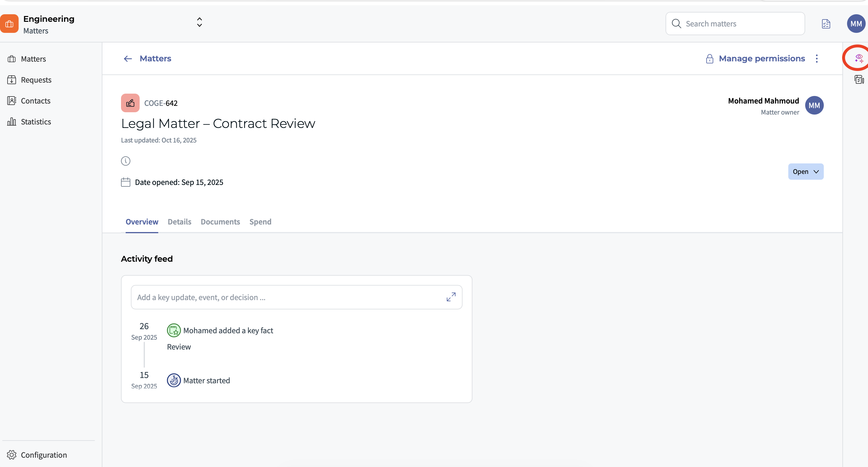Open the three-dot more options menu
The width and height of the screenshot is (868, 467).
click(817, 59)
